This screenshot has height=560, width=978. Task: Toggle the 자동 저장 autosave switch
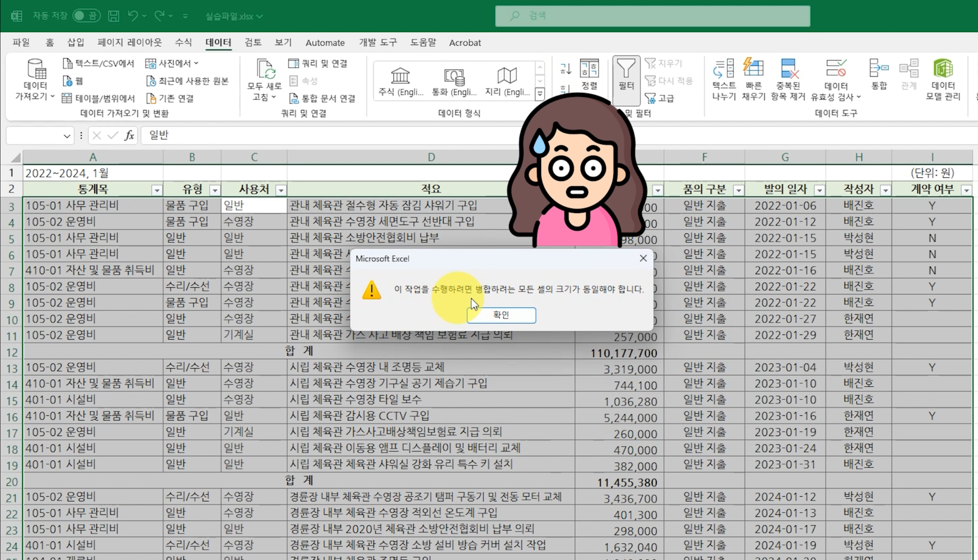pyautogui.click(x=86, y=16)
